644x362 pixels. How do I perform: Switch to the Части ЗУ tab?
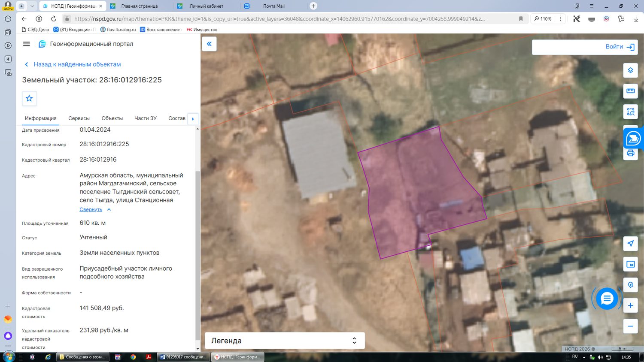(146, 118)
